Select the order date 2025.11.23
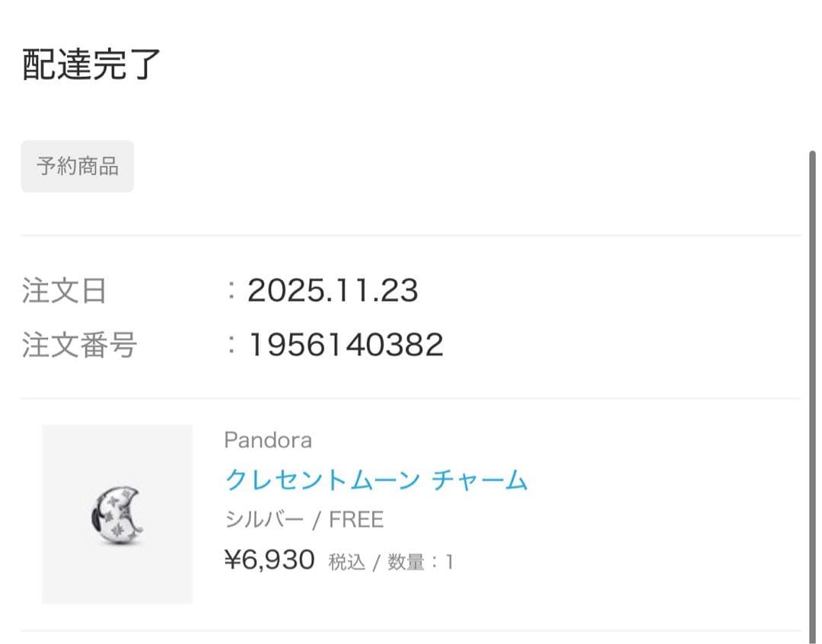This screenshot has width=822, height=644. click(x=333, y=290)
